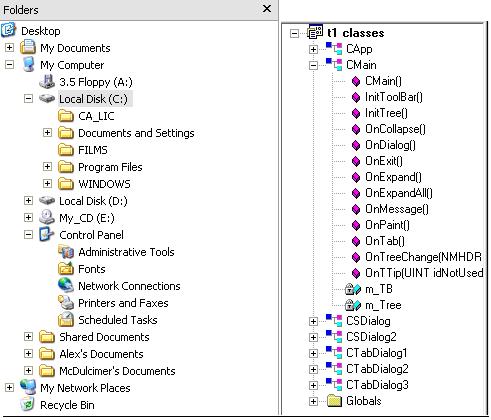491x420 pixels.
Task: Select the OnCollapse() method
Action: 395,129
